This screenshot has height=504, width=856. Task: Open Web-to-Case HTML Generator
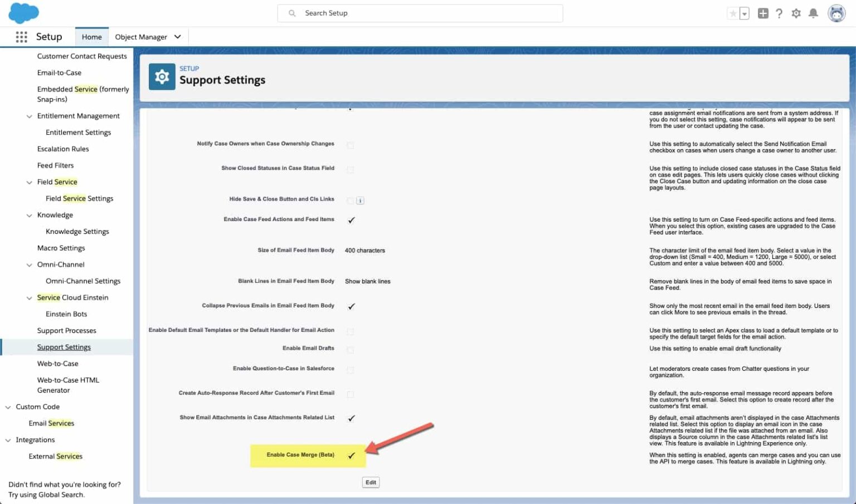coord(67,384)
